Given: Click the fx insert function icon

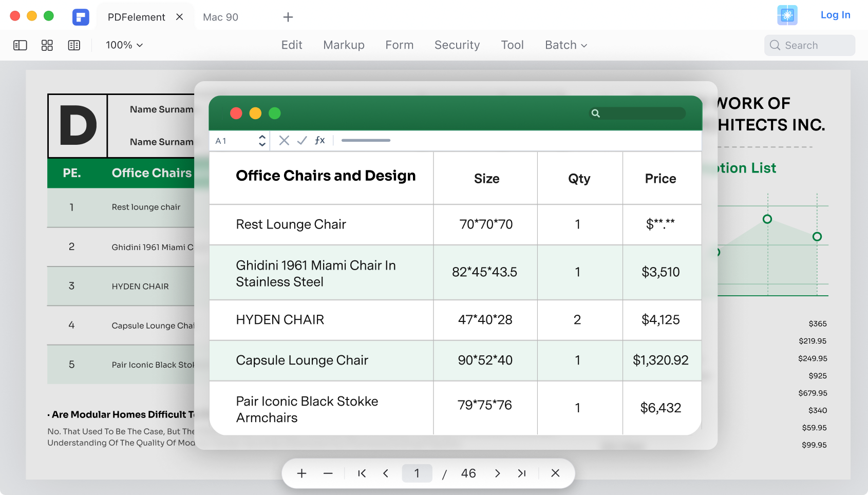Looking at the screenshot, I should point(319,140).
